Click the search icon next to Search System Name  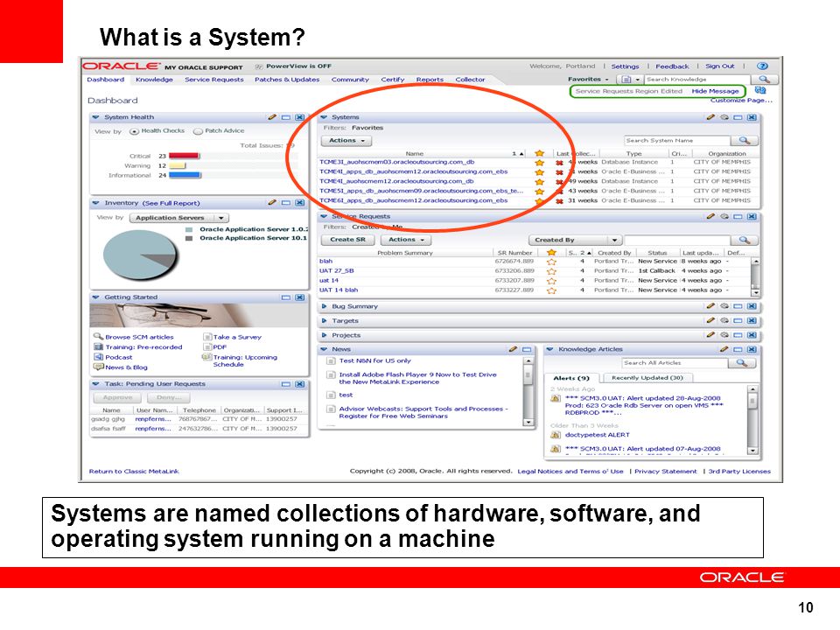[744, 140]
